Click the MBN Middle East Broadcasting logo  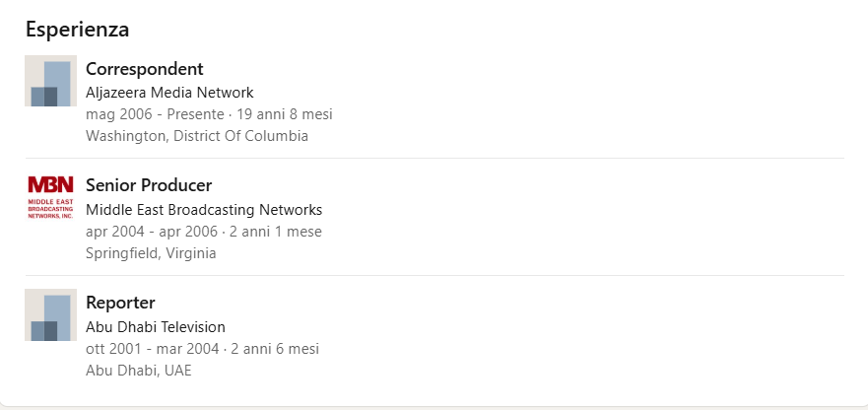tap(50, 197)
